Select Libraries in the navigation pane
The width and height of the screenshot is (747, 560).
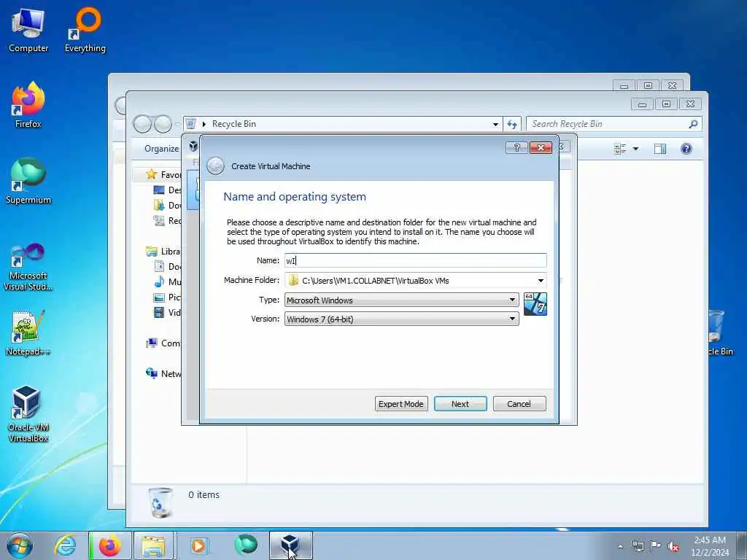click(x=163, y=252)
